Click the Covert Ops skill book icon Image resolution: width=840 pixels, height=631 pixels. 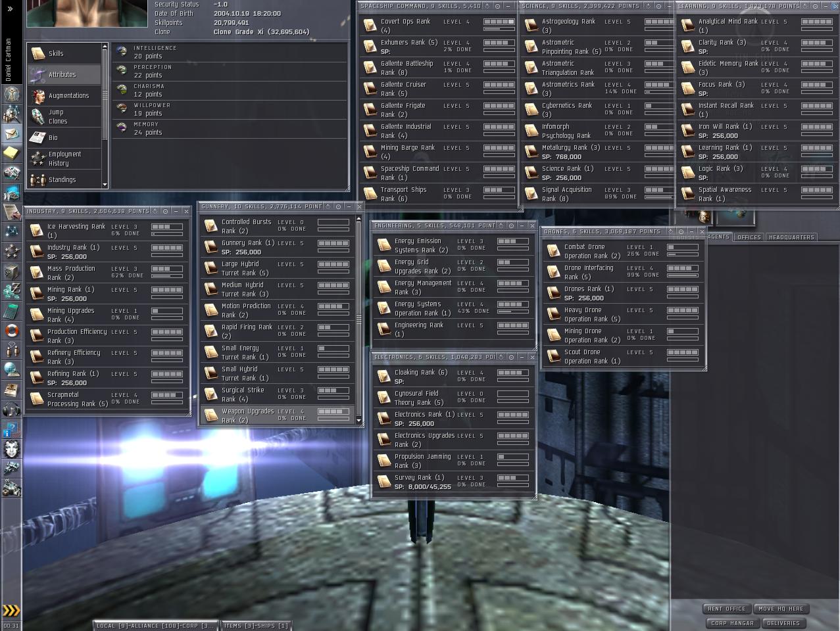tap(370, 26)
